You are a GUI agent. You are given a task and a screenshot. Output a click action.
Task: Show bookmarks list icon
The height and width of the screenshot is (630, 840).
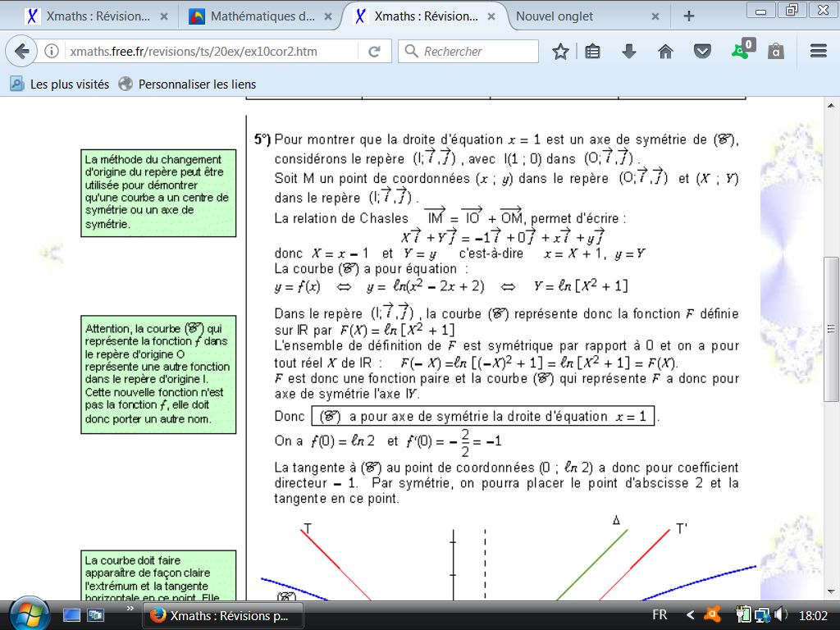click(x=592, y=52)
